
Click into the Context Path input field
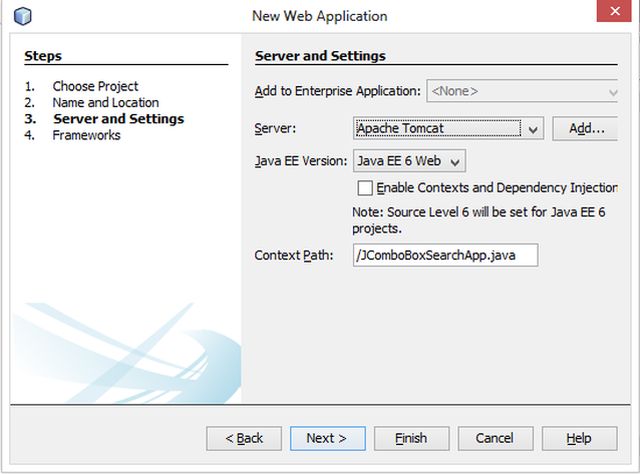click(x=445, y=256)
